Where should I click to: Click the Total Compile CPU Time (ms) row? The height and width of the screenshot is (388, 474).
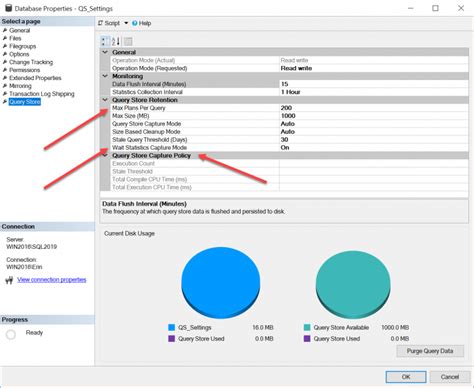(x=289, y=179)
